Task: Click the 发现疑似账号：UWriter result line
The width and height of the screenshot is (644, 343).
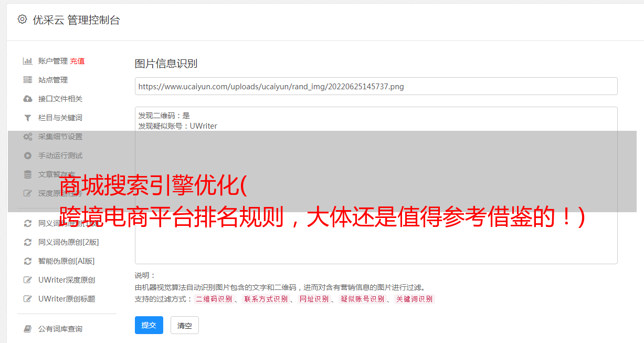Action: point(178,126)
